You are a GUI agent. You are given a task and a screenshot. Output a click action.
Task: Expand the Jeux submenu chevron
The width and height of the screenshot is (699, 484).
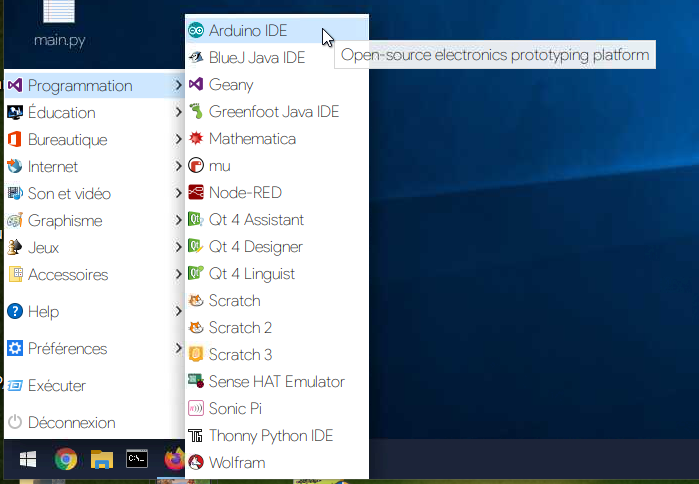click(x=178, y=247)
